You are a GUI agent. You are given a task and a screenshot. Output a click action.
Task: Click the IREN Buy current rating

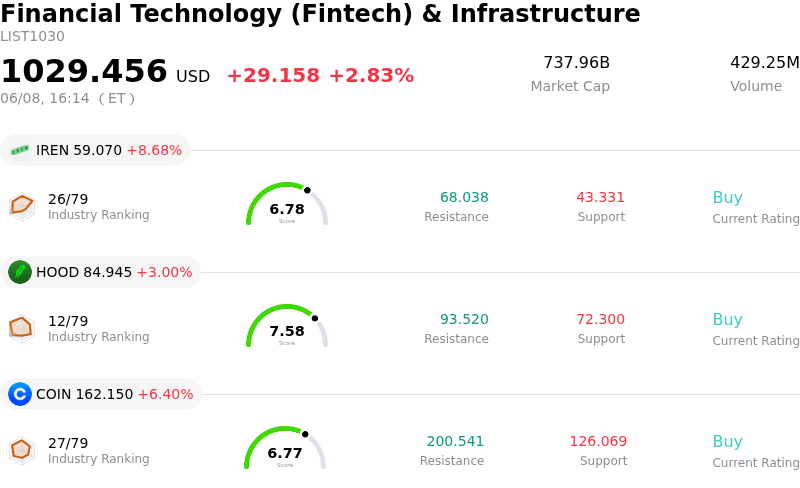[x=728, y=198]
